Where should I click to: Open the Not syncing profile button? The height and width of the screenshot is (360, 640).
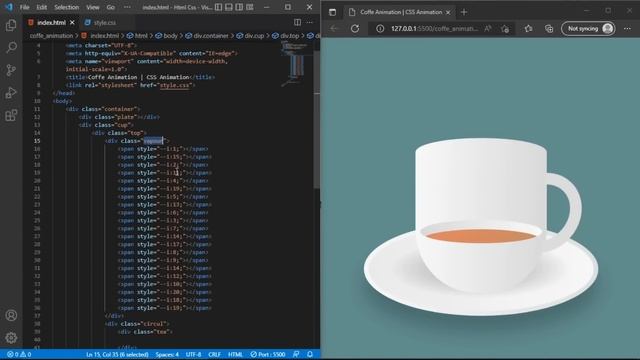coord(588,29)
